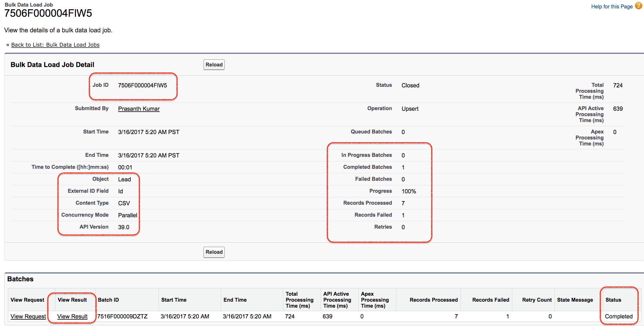Click the API Version value 39.0
This screenshot has width=644, height=328.
tap(123, 227)
